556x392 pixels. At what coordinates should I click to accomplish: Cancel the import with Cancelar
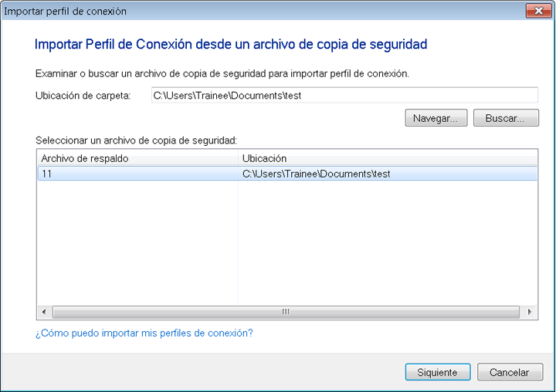509,372
